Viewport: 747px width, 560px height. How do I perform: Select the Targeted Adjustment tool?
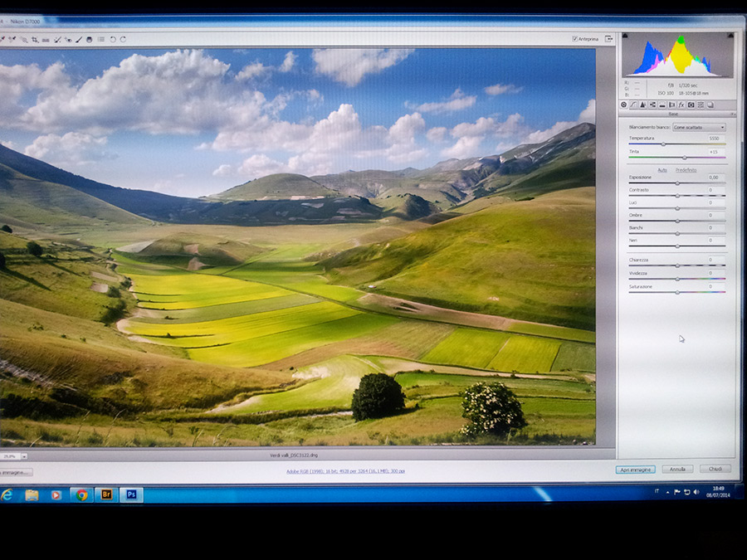click(24, 40)
